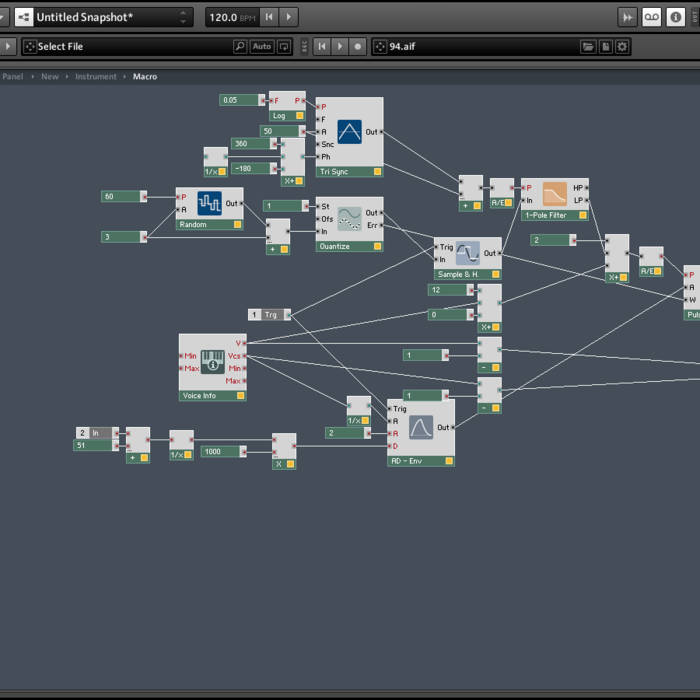Toggle the yellow lamp on the Log module
Screen dimensions: 700x700
pyautogui.click(x=298, y=116)
